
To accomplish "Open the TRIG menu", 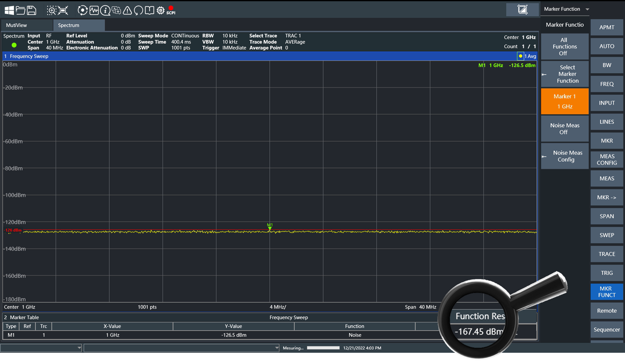I will point(607,273).
